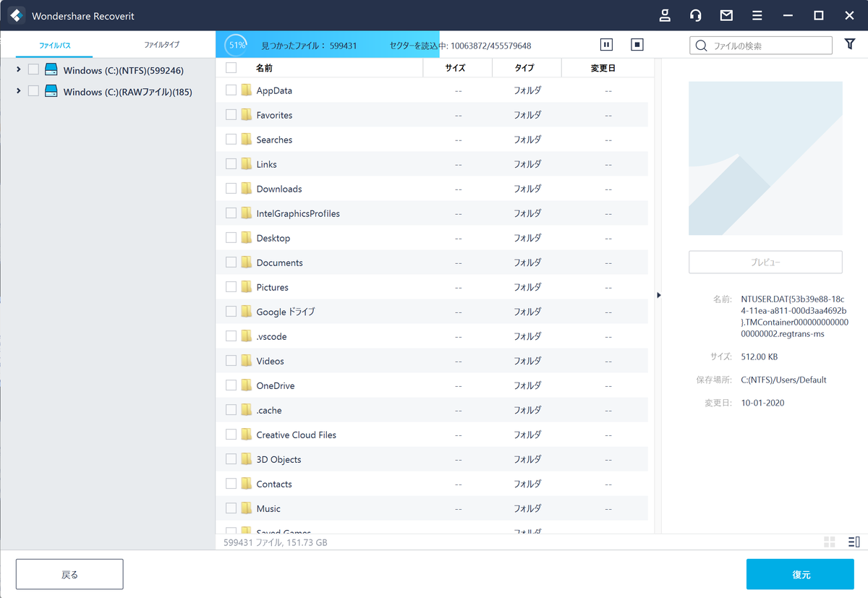Screen dimensions: 868x598
Task: Pause the scan with pause icon
Action: pos(606,45)
